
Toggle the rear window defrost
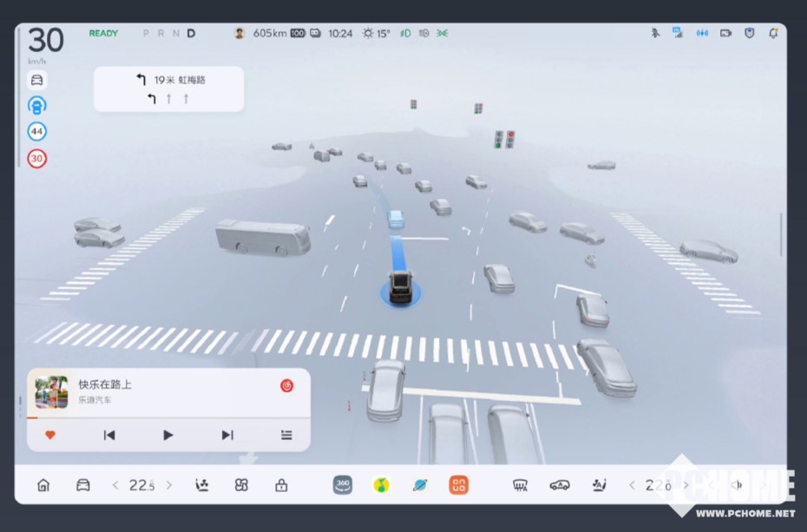tap(521, 485)
